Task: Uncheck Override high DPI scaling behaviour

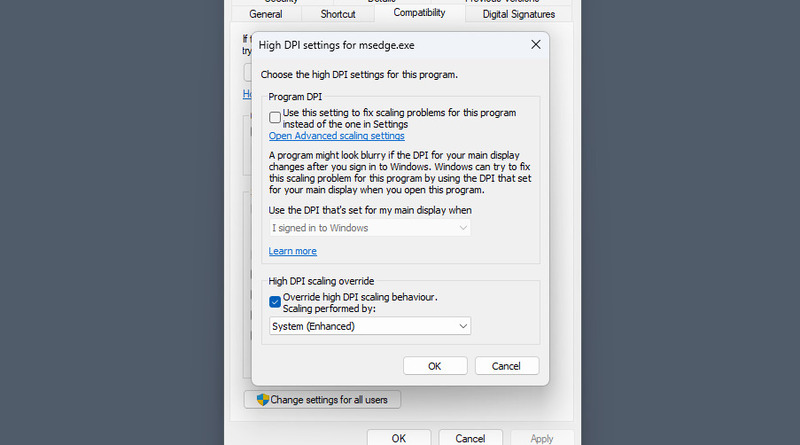Action: pyautogui.click(x=275, y=302)
